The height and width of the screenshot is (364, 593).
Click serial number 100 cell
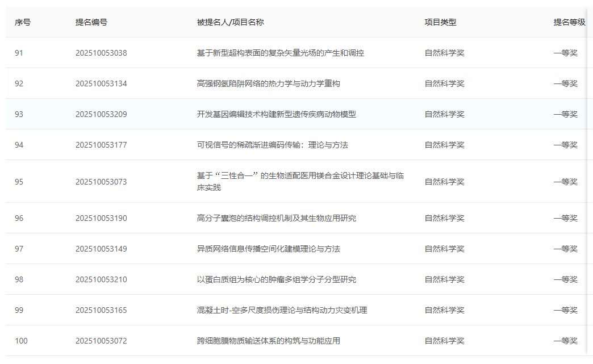tap(21, 341)
